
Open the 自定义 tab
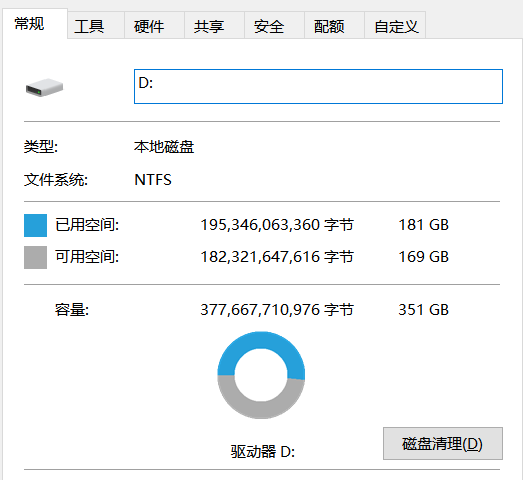point(395,26)
